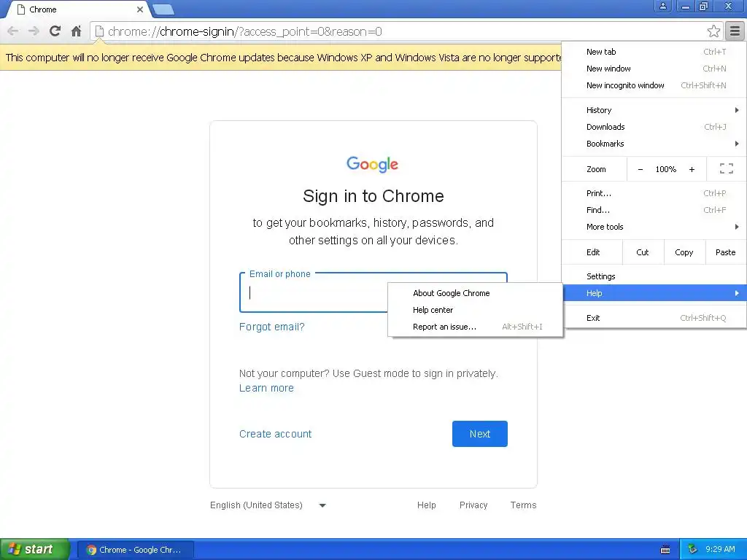Open the Privacy footer link
The image size is (747, 560).
[473, 505]
